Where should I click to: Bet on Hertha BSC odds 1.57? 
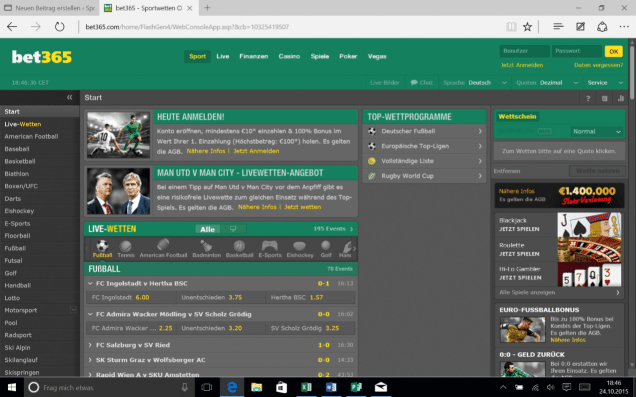[311, 297]
